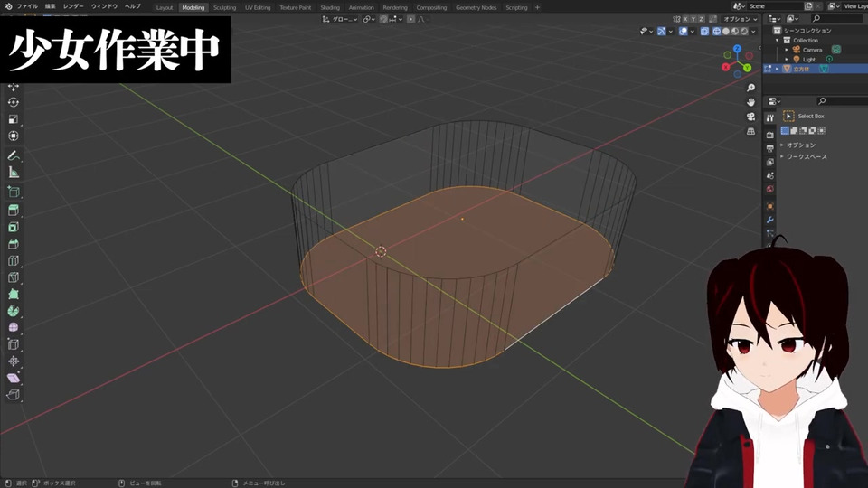Toggle X-ray mode in viewport header

pos(704,32)
